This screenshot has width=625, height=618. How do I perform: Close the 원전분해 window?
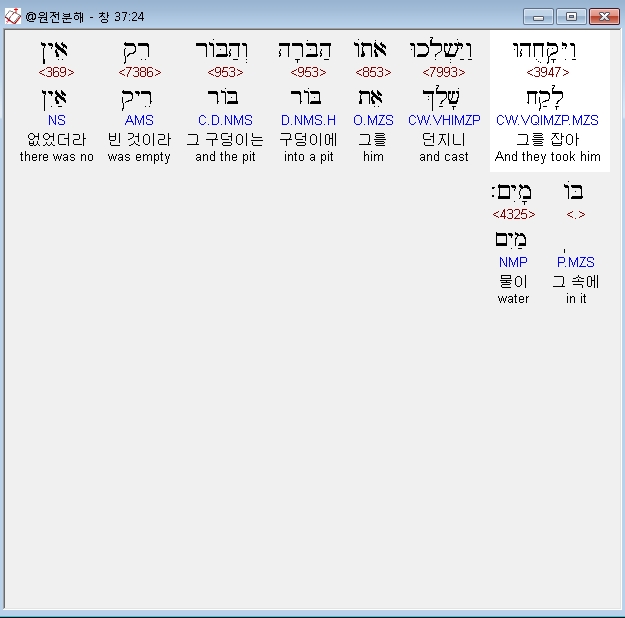[x=604, y=17]
